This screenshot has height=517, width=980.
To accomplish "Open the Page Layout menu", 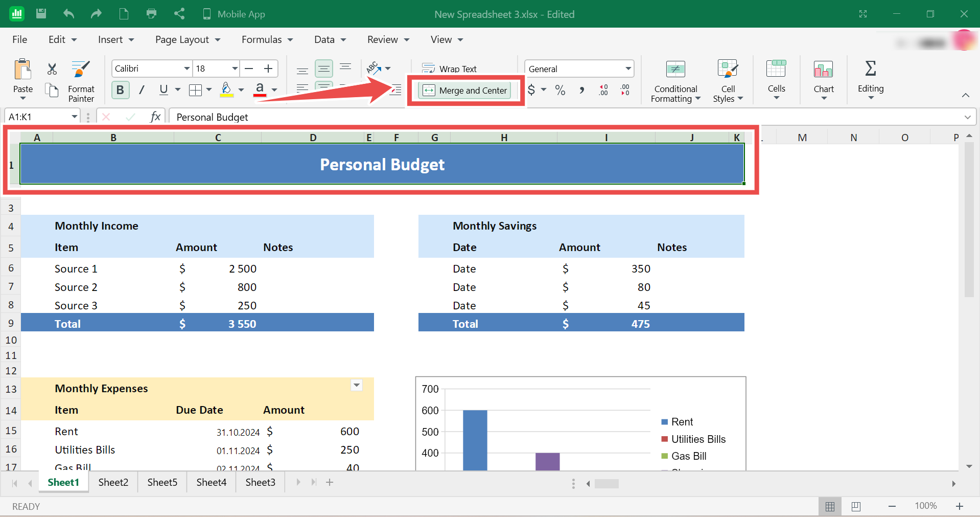I will pos(188,39).
